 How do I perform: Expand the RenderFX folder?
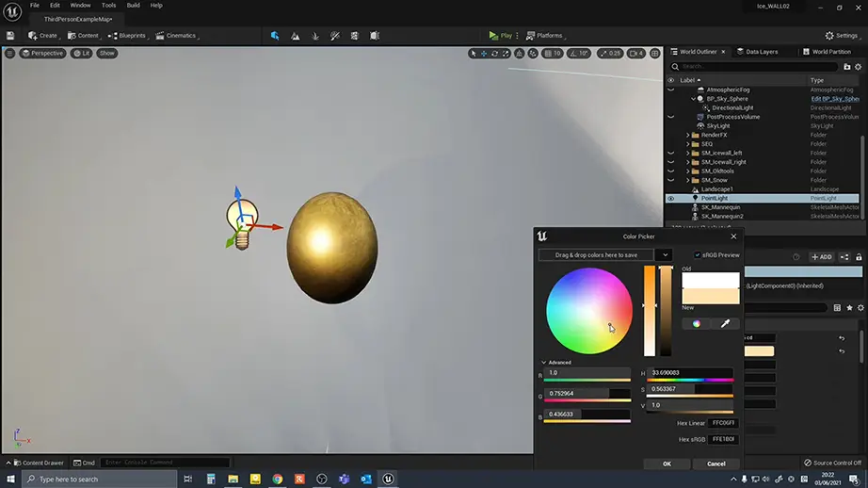click(x=688, y=135)
